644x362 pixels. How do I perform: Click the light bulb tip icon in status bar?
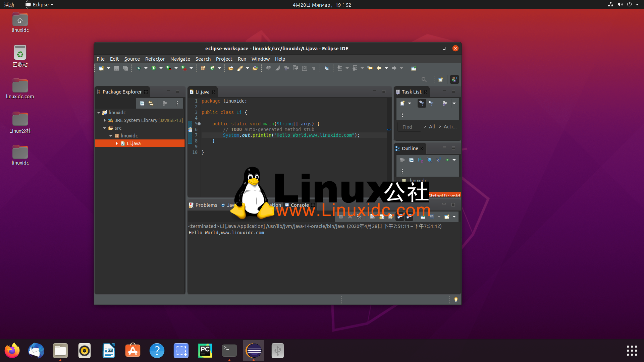coord(456,299)
